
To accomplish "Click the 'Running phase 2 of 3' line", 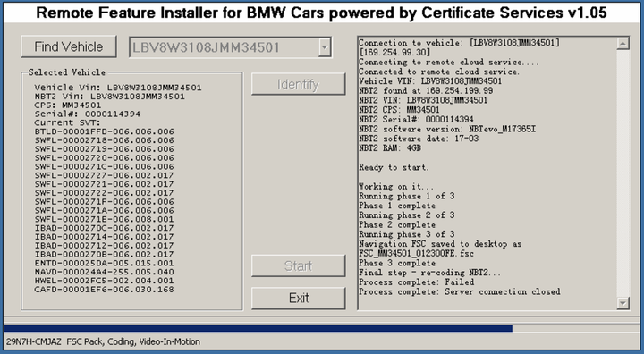I will [407, 215].
